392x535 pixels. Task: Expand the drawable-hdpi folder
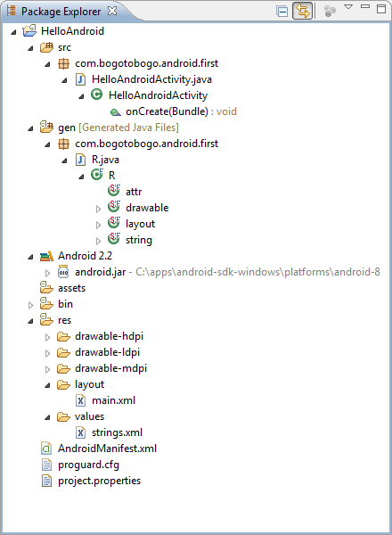tap(48, 337)
